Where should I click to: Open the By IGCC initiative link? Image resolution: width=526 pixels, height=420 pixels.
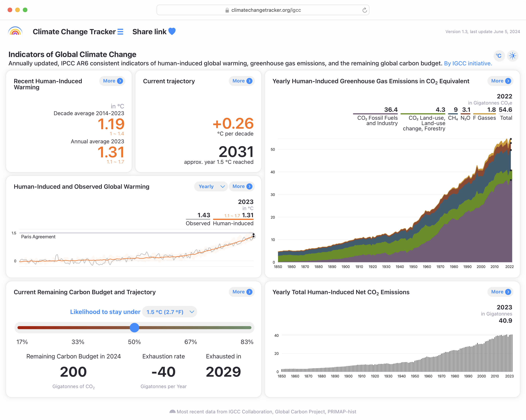click(468, 63)
